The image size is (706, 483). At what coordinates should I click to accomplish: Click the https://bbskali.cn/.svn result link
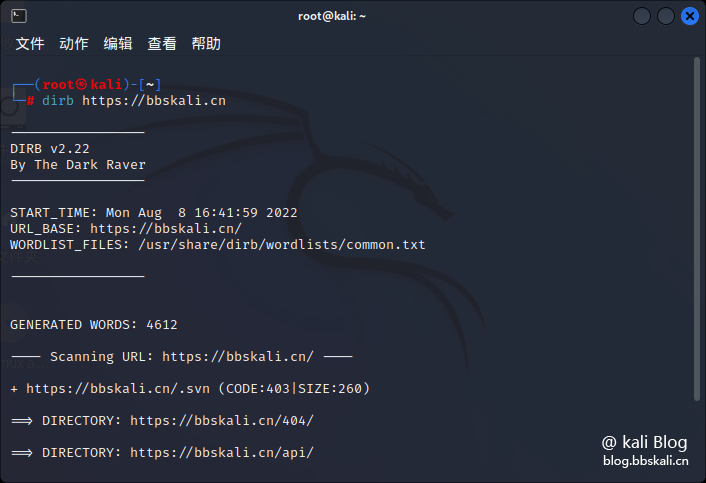click(x=118, y=388)
